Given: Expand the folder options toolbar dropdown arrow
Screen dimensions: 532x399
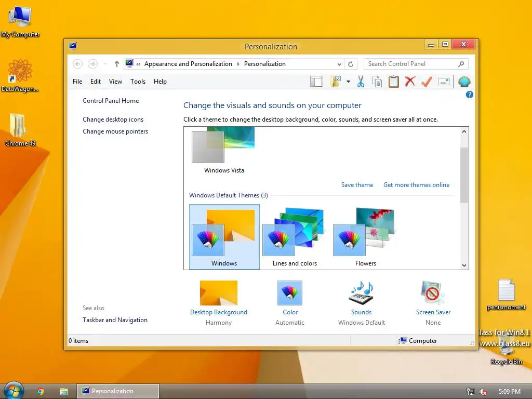Looking at the screenshot, I should tap(348, 82).
